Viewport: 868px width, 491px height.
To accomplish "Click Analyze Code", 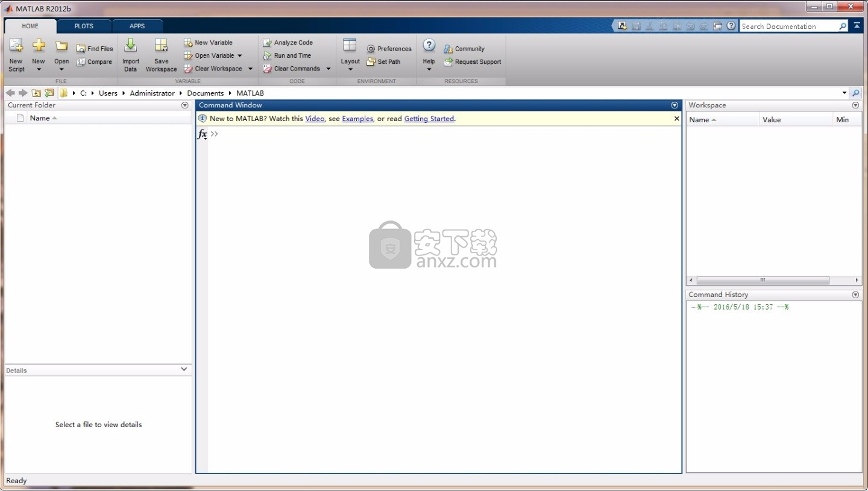I will coord(288,43).
